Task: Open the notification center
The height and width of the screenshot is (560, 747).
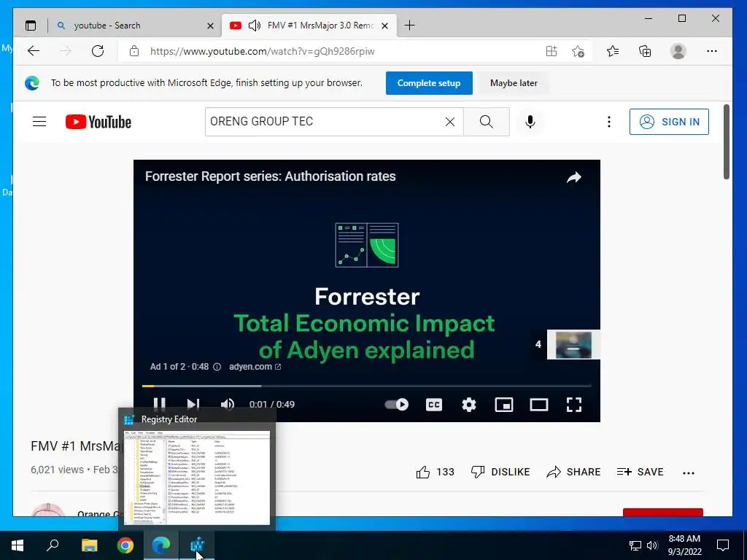Action: tap(723, 545)
